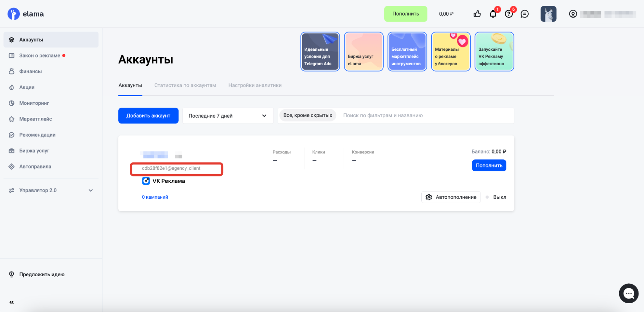Open the support chat widget
The width and height of the screenshot is (644, 312).
(x=629, y=293)
